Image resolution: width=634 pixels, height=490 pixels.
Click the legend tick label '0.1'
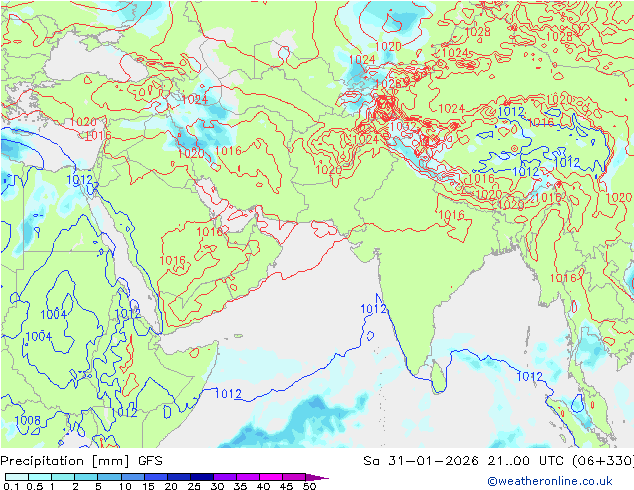pos(9,486)
